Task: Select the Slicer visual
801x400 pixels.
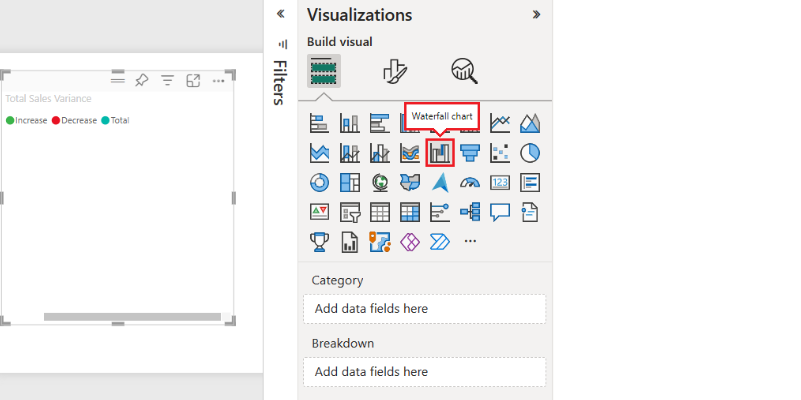Action: (x=349, y=212)
